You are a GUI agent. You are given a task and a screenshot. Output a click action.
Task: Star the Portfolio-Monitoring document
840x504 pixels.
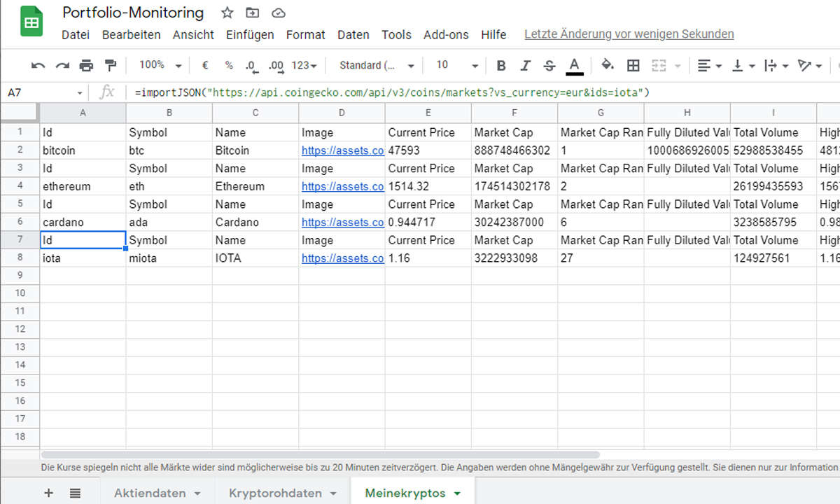(x=227, y=13)
